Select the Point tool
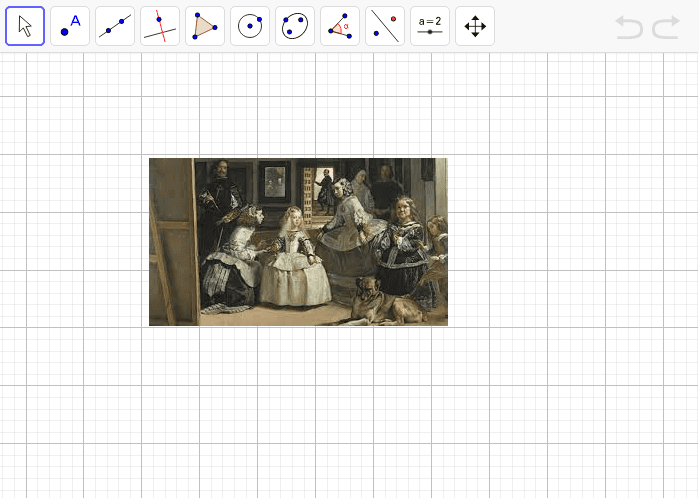Viewport: 700px width, 500px height. click(x=70, y=26)
